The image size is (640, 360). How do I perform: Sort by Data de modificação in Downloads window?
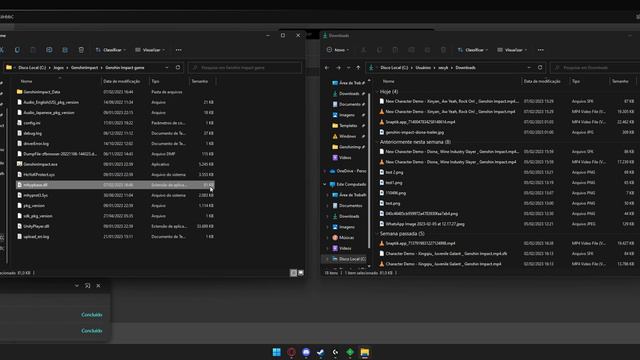[542, 82]
